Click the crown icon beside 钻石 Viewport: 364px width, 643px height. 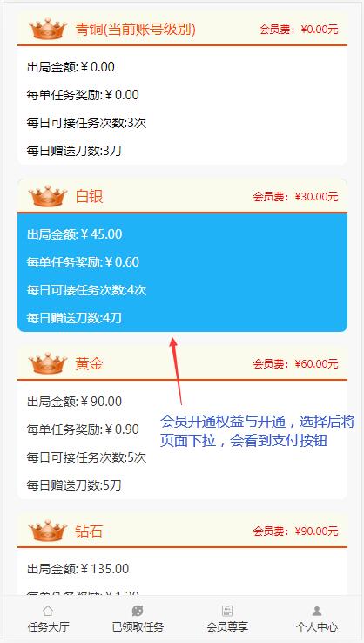[x=48, y=531]
